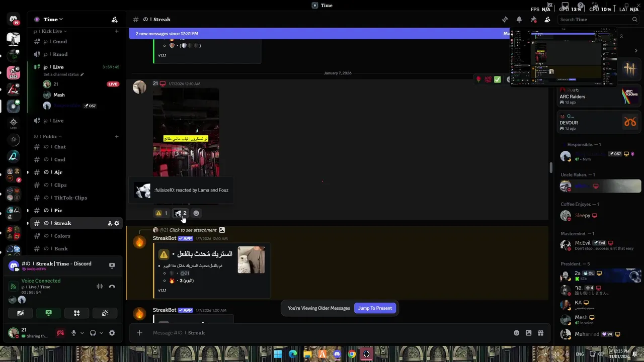Create channel in Public category
This screenshot has height=362, width=644.
[x=116, y=136]
